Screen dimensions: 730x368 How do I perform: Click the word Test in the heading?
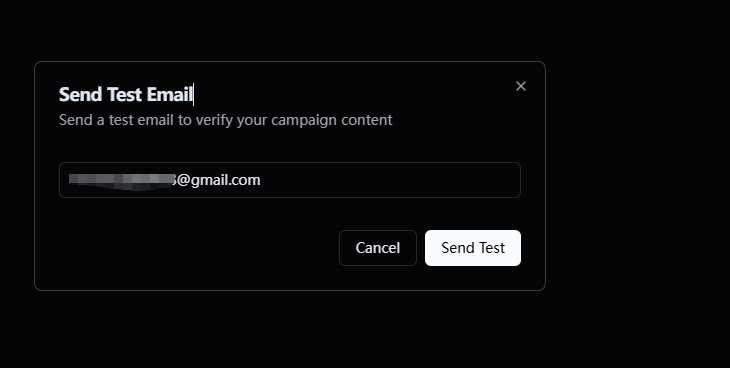[124, 95]
